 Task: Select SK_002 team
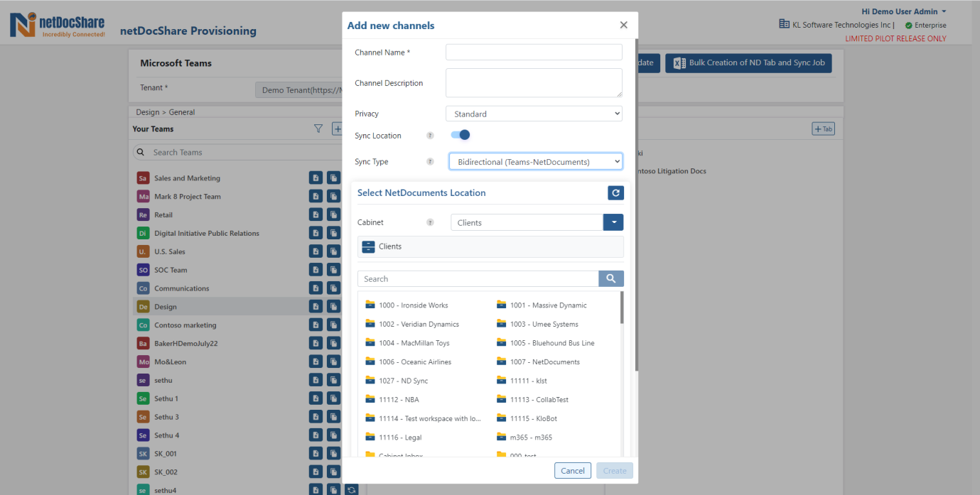(x=166, y=472)
